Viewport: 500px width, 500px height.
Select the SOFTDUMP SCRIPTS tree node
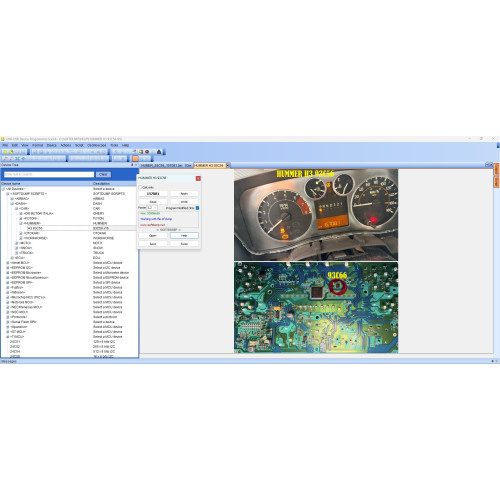(x=29, y=194)
